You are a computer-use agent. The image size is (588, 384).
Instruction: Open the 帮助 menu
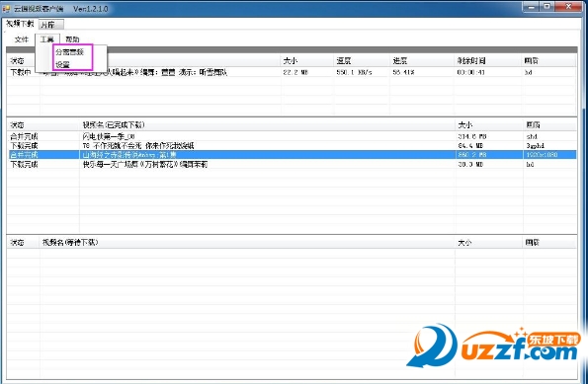72,39
